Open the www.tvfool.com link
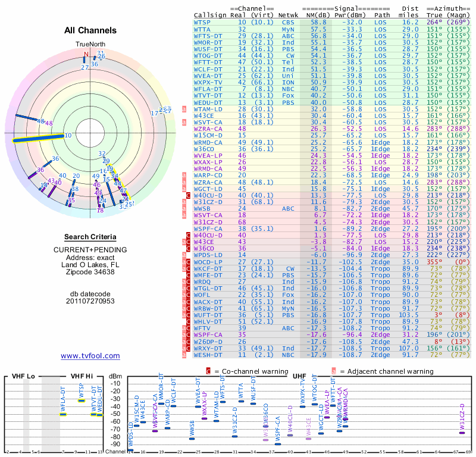Screen dimensions: 476x457 pyautogui.click(x=90, y=356)
